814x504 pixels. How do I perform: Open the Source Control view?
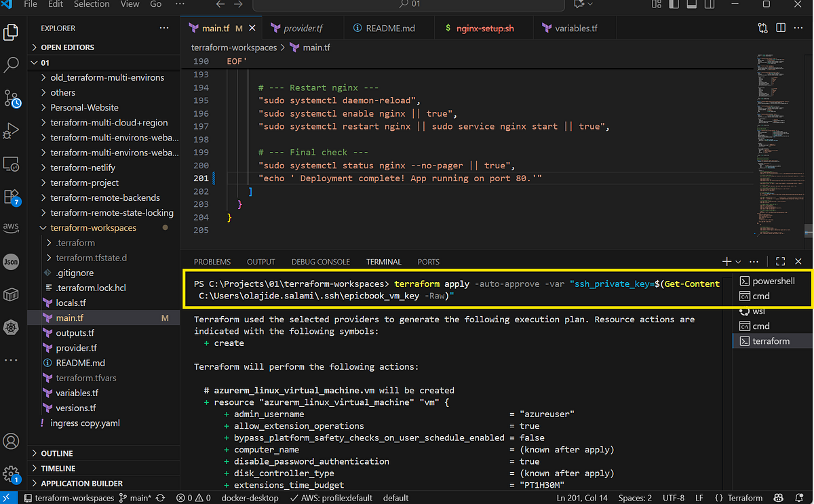pyautogui.click(x=11, y=99)
